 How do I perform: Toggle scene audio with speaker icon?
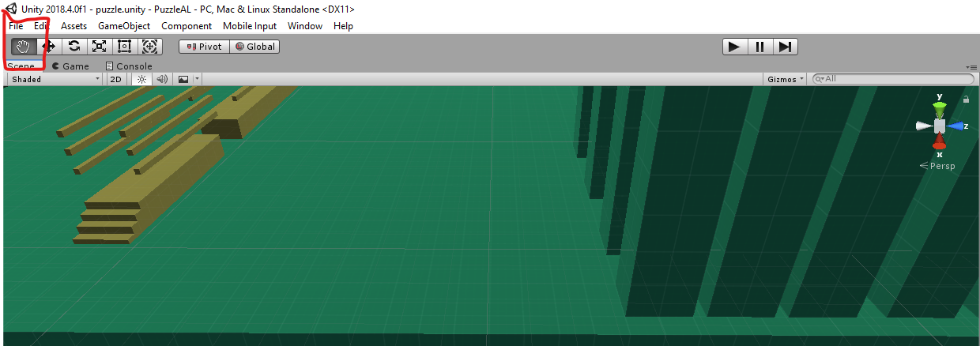[x=162, y=79]
